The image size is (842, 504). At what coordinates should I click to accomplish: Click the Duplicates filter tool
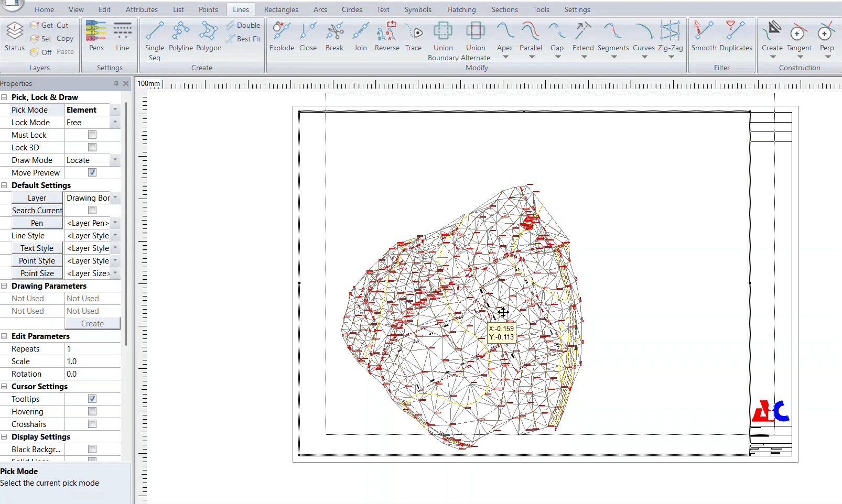click(x=736, y=37)
